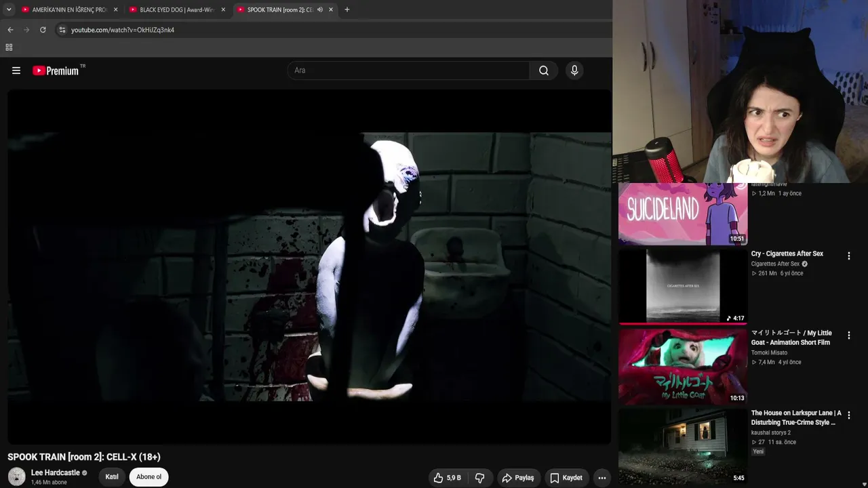This screenshot has height=488, width=868.
Task: Select the SPOOK TRAIN [room 2] tab
Action: point(279,9)
